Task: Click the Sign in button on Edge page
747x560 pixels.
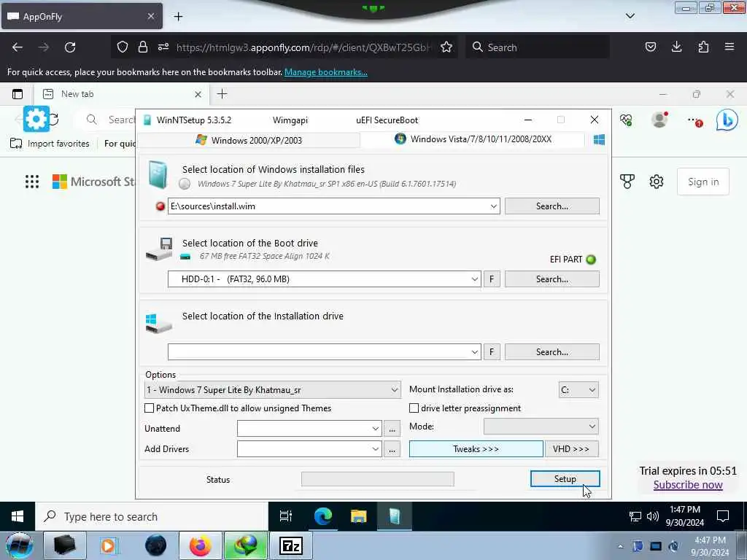Action: coord(703,182)
